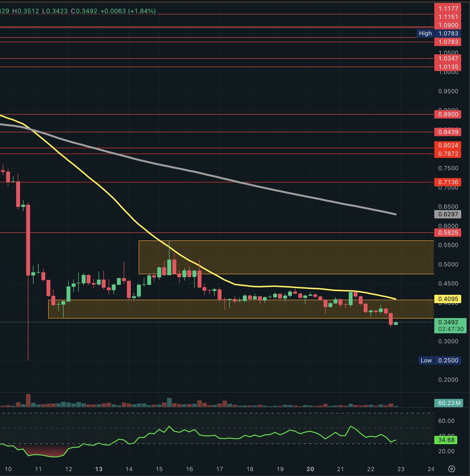Select the lower yellow support zone rectangle
The width and height of the screenshot is (470, 476).
click(x=241, y=309)
